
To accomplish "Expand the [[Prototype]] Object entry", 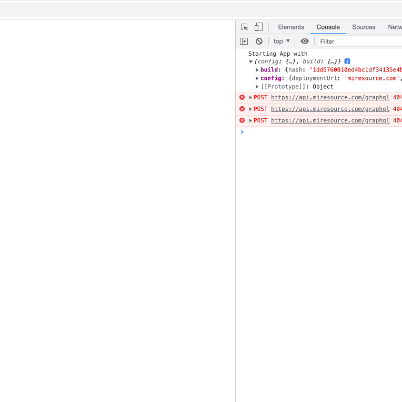I will (257, 87).
